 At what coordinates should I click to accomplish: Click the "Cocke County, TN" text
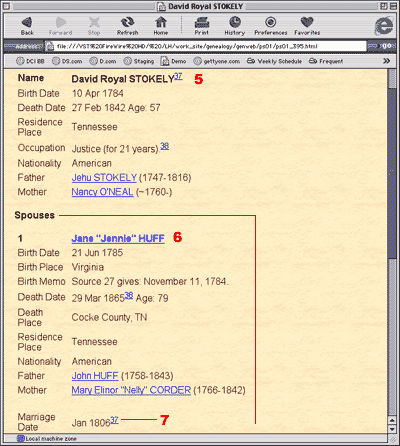[x=109, y=317]
